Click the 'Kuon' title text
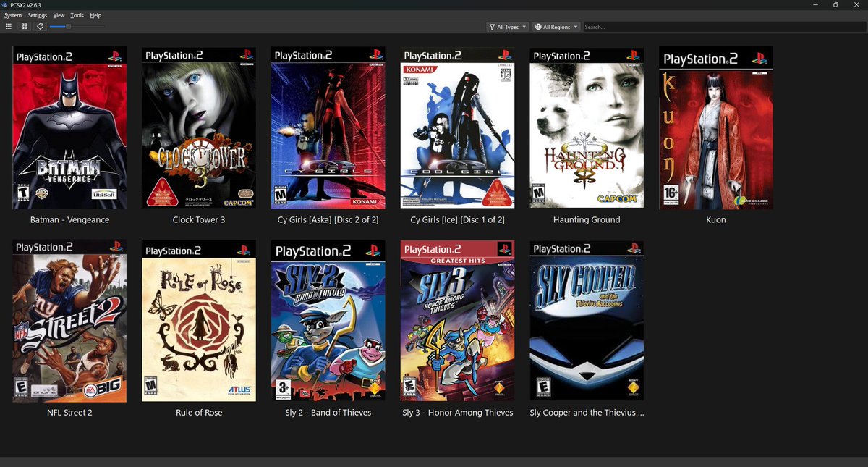Screen dimensions: 868x467 [716, 220]
